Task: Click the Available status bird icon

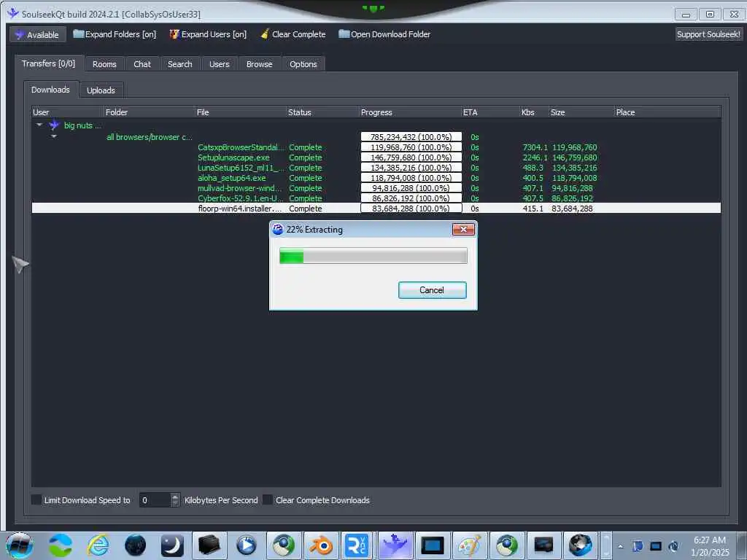Action: pyautogui.click(x=19, y=35)
